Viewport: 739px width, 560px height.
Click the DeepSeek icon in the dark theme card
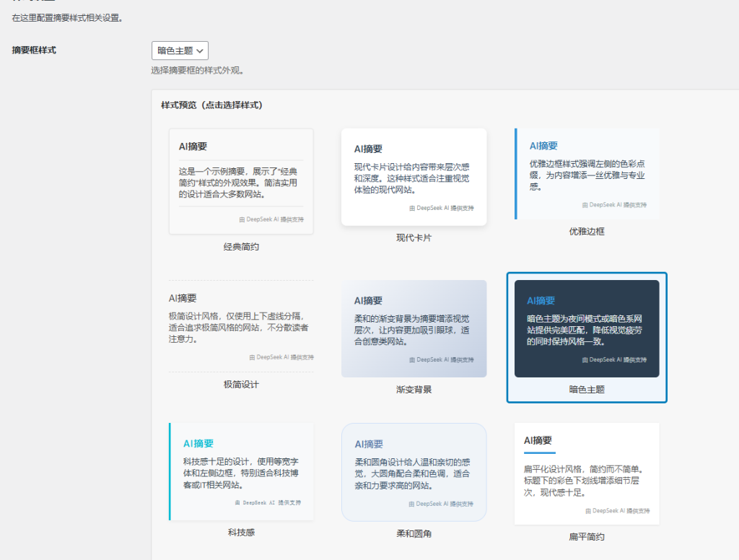coord(585,359)
